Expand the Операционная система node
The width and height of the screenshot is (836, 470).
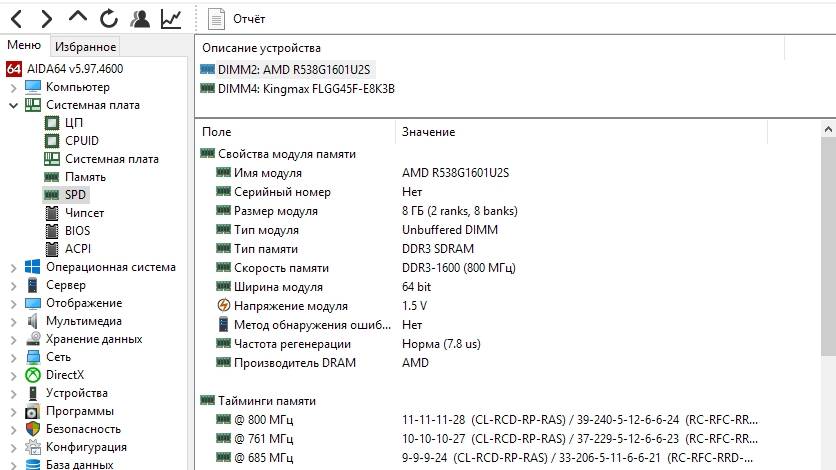click(13, 267)
